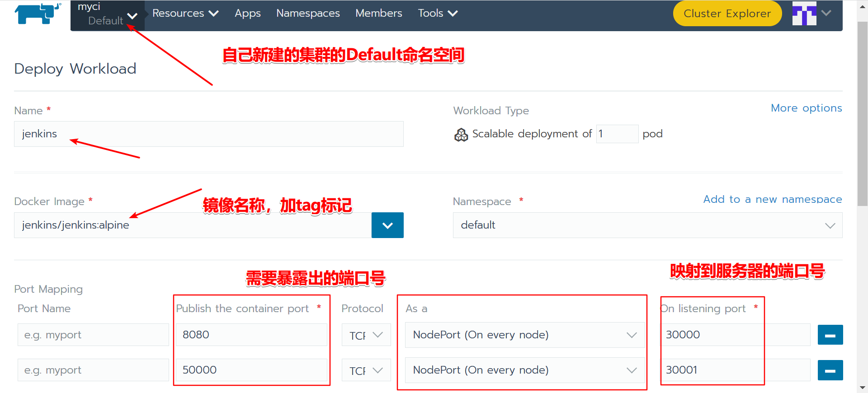This screenshot has width=868, height=393.
Task: Focus the Name field containing jenkins
Action: click(x=209, y=134)
